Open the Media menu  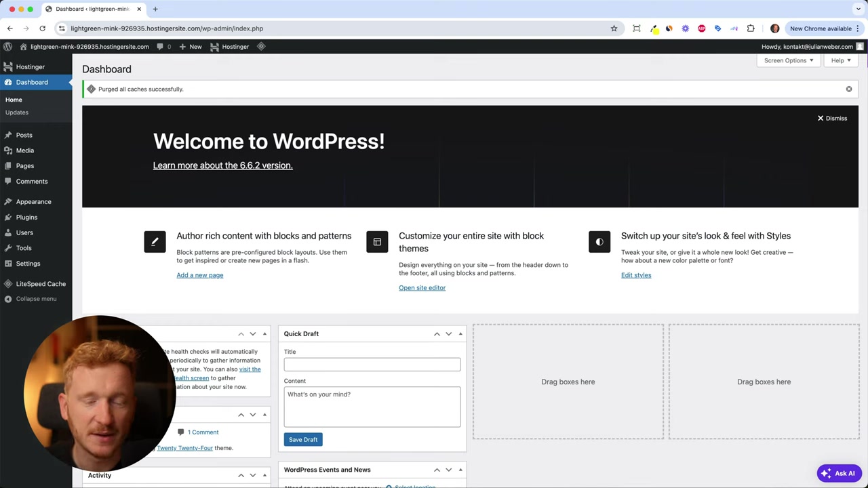pos(36,150)
